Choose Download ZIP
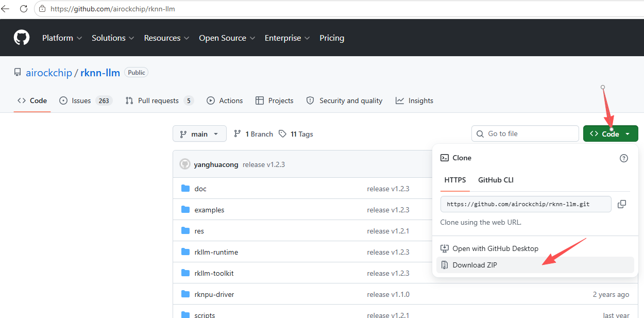Image resolution: width=644 pixels, height=318 pixels. click(535, 265)
